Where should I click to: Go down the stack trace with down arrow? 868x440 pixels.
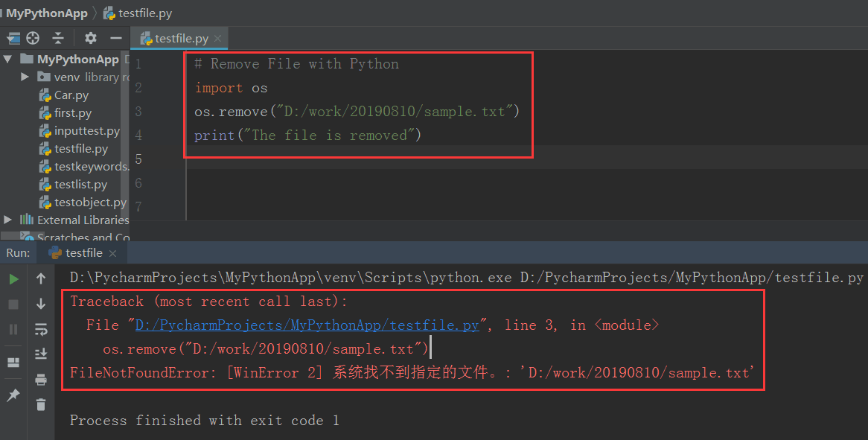[41, 303]
